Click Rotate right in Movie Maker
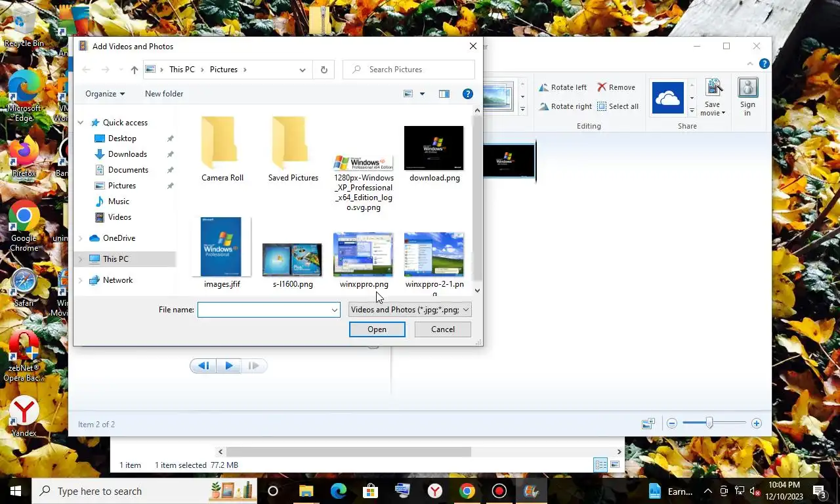840x504 pixels. click(566, 106)
